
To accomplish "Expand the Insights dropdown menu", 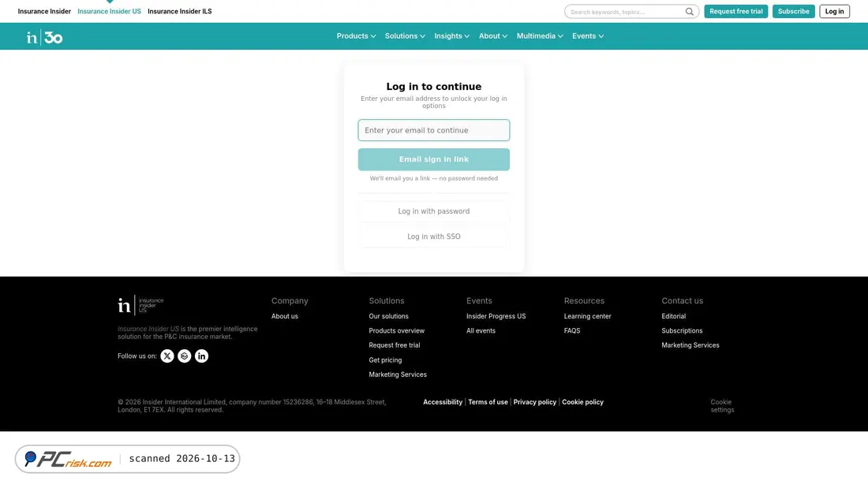I will tap(451, 36).
